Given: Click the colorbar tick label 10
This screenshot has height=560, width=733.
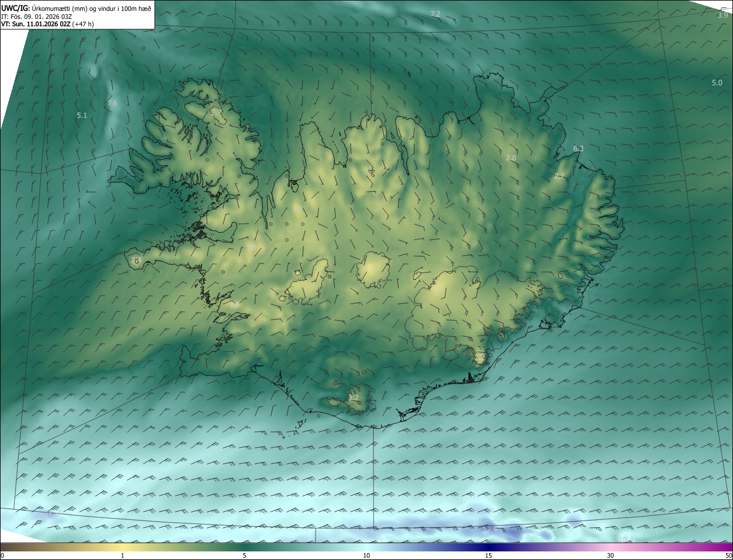Looking at the screenshot, I should (x=366, y=555).
